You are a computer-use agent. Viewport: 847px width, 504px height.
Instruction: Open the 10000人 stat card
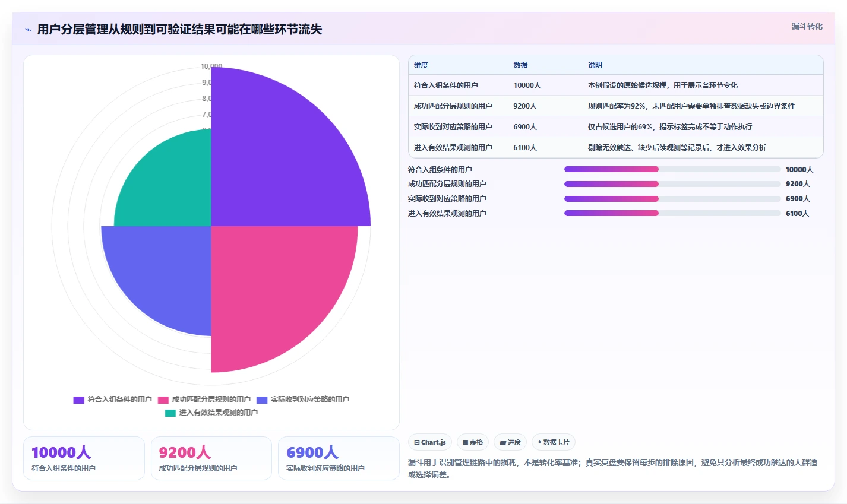coord(84,458)
